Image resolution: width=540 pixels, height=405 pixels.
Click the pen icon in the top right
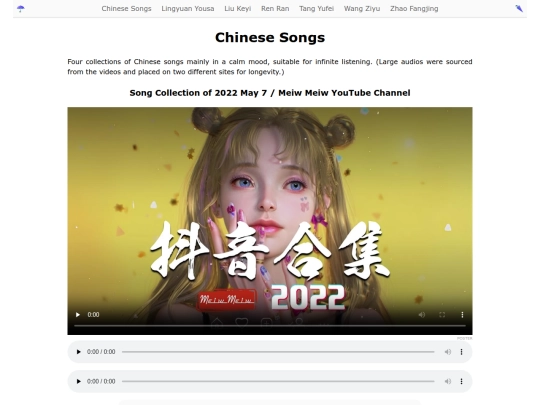click(519, 9)
